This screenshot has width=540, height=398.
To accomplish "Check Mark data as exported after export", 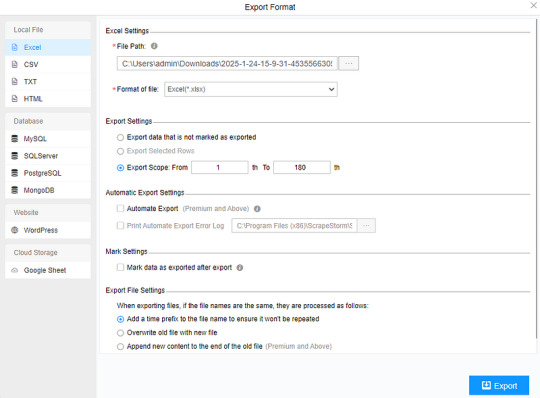I will click(x=120, y=267).
